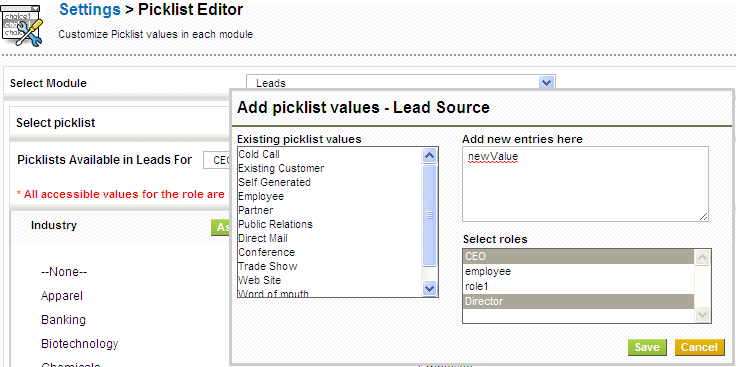The height and width of the screenshot is (367, 736).
Task: Select the CEO role
Action: 578,256
